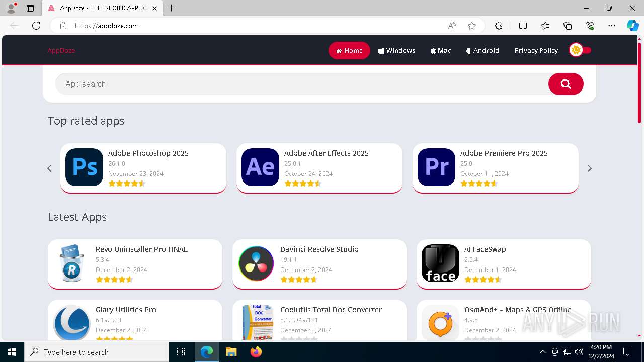Open Task View on taskbar

[x=181, y=352]
